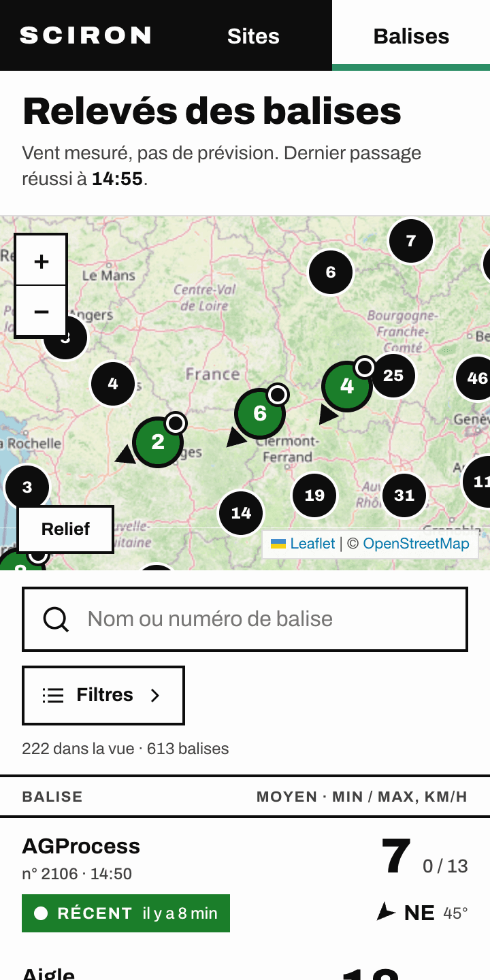490x980 pixels.
Task: Click the 'n° 2106 · 14:50' text
Action: point(77,874)
